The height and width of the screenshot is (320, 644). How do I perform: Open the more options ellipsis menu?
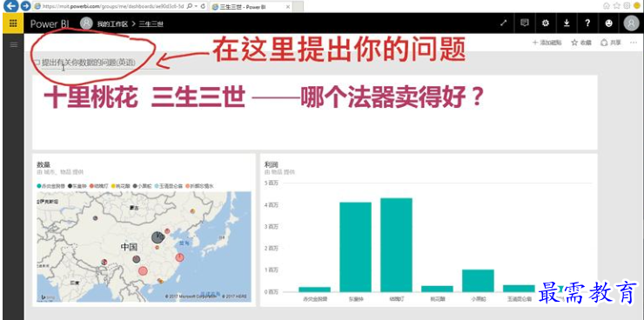634,43
